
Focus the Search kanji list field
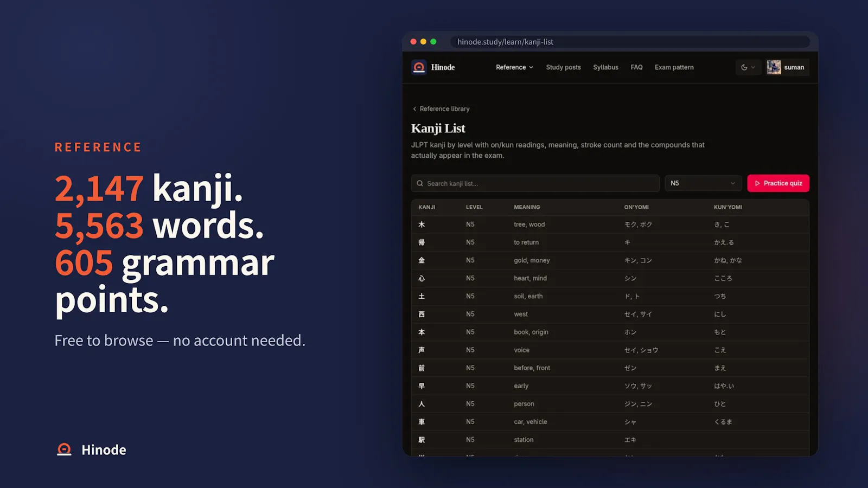pyautogui.click(x=535, y=183)
